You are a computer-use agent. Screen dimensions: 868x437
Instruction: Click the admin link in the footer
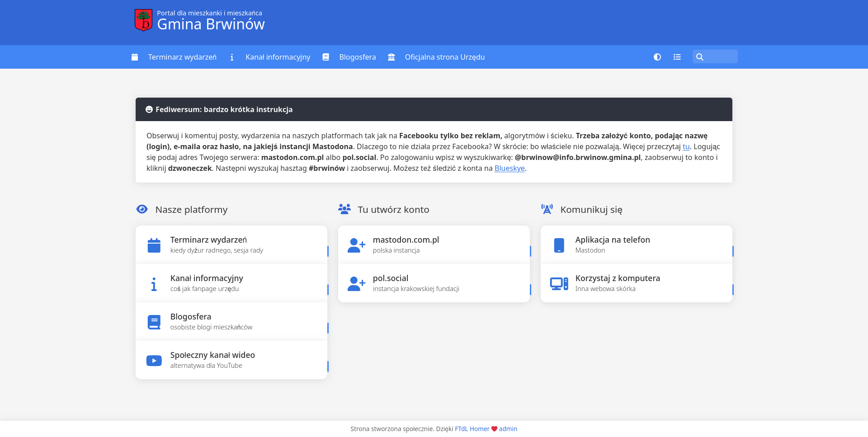(508, 429)
